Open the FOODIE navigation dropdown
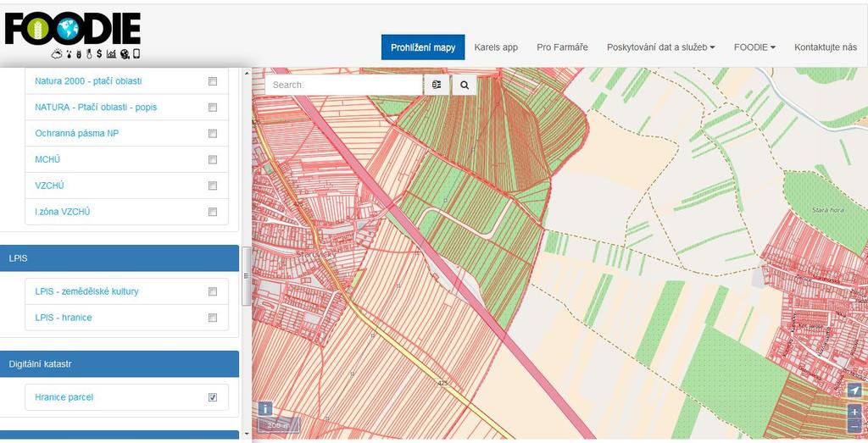 [754, 47]
